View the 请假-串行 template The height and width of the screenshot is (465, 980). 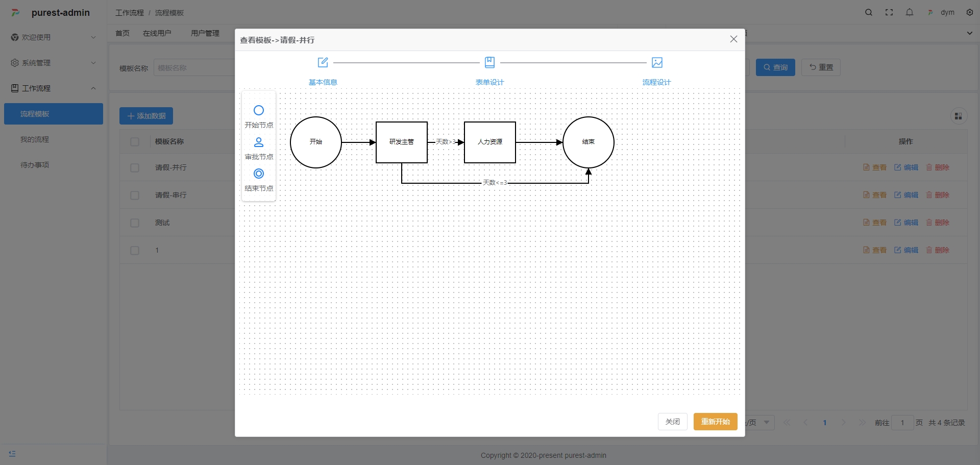point(875,195)
